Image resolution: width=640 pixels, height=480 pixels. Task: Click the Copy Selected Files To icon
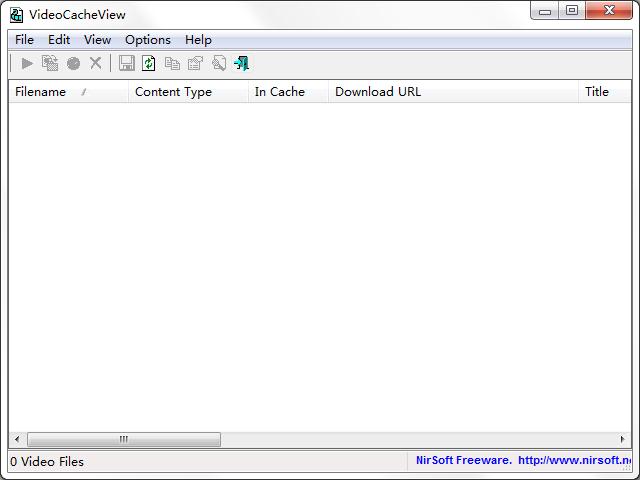[50, 64]
